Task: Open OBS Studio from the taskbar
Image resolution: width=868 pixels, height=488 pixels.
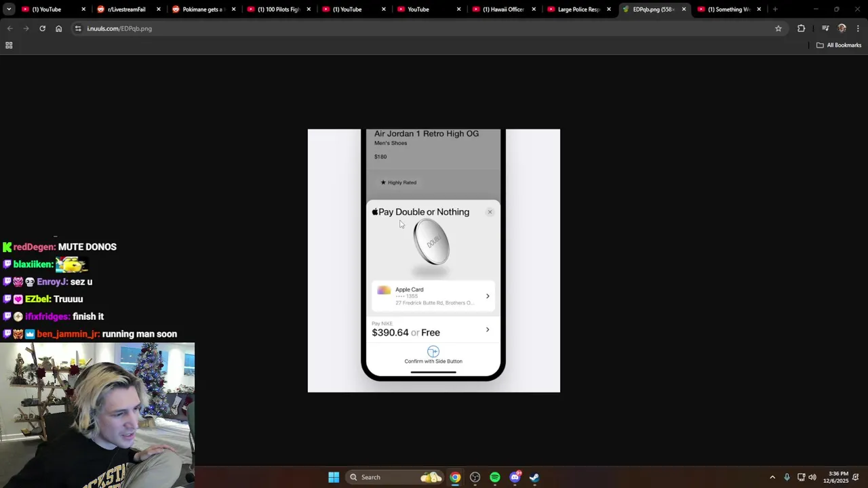Action: point(475,477)
